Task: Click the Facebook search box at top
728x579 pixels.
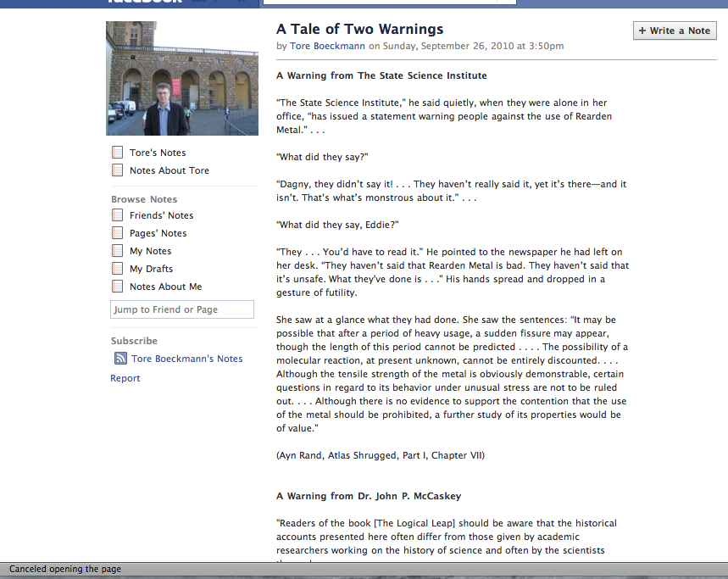Action: tap(390, 2)
